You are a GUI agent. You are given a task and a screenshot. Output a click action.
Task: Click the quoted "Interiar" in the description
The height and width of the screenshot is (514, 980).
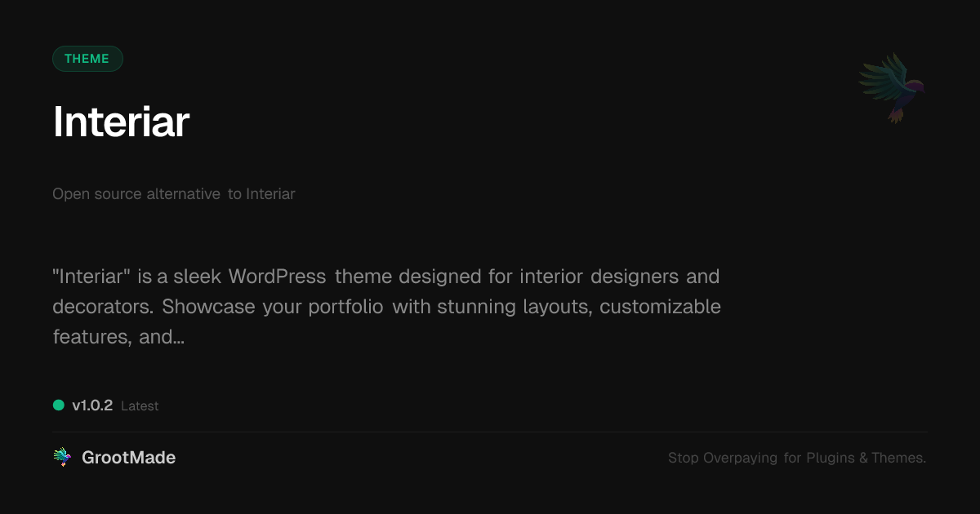[x=92, y=277]
